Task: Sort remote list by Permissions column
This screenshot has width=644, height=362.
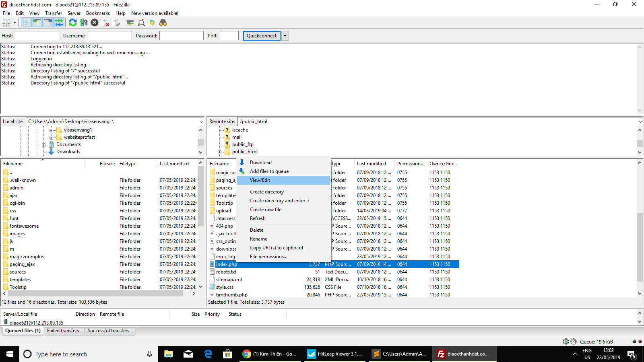Action: pyautogui.click(x=410, y=164)
